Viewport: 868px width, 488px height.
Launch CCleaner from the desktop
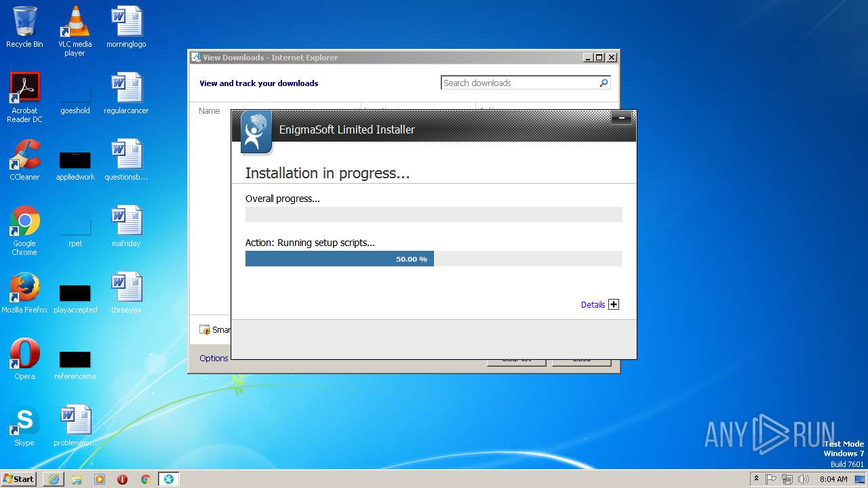tap(24, 160)
